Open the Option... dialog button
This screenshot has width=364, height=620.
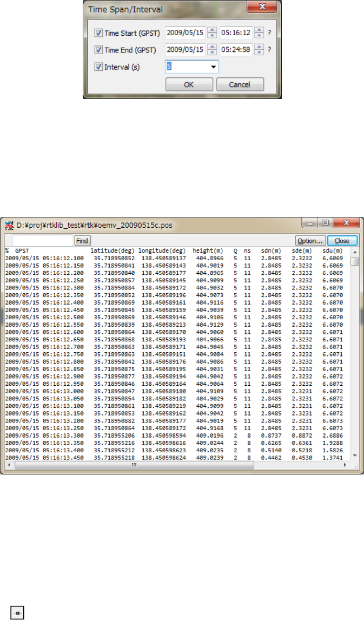(310, 240)
